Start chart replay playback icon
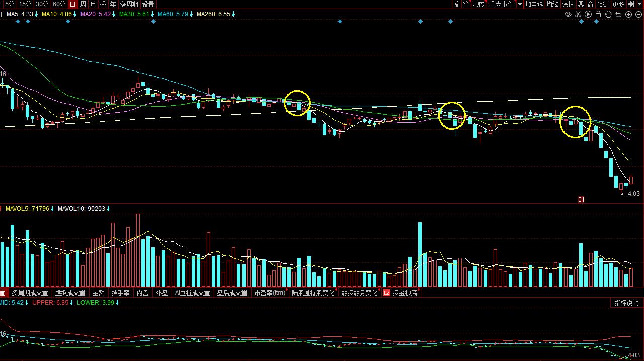 click(x=588, y=14)
